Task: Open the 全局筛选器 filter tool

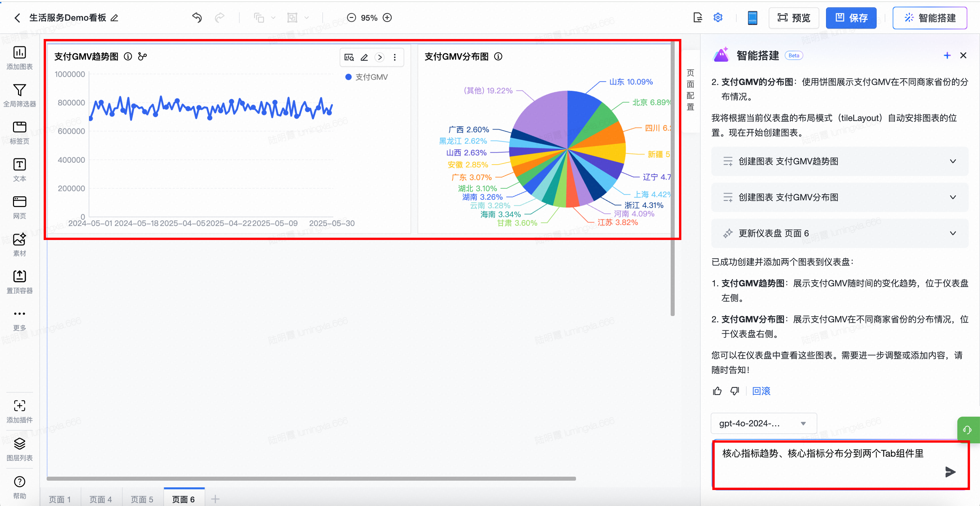Action: pyautogui.click(x=19, y=90)
